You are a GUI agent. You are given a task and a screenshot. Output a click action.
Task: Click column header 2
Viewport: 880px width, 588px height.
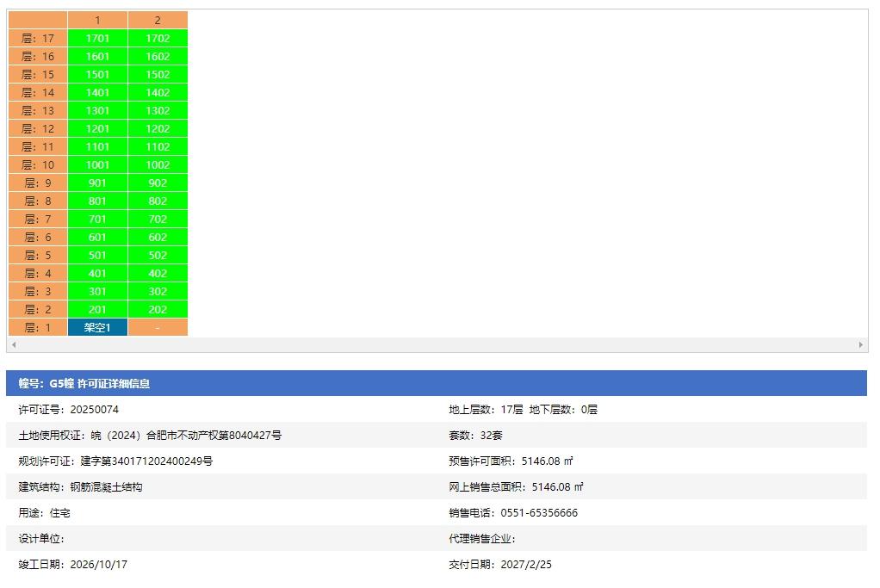point(158,20)
